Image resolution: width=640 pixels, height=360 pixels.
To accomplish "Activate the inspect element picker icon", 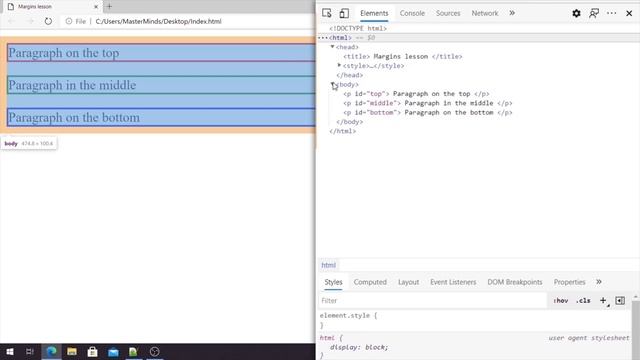I will click(327, 13).
